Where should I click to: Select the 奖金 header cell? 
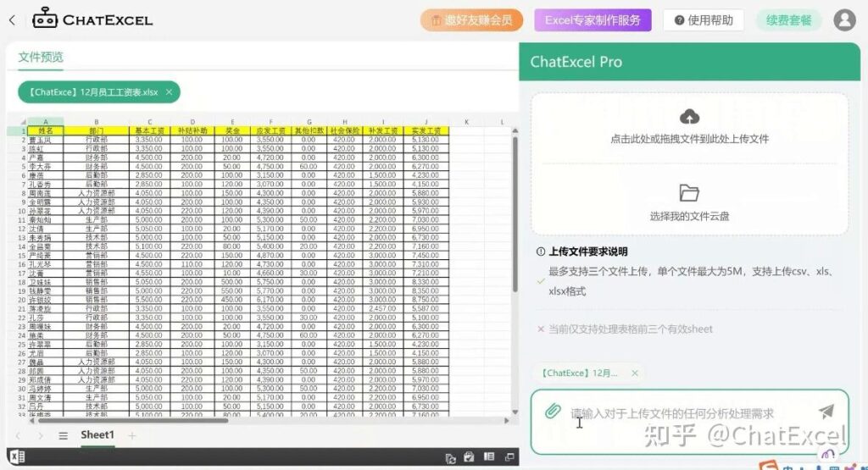[232, 131]
